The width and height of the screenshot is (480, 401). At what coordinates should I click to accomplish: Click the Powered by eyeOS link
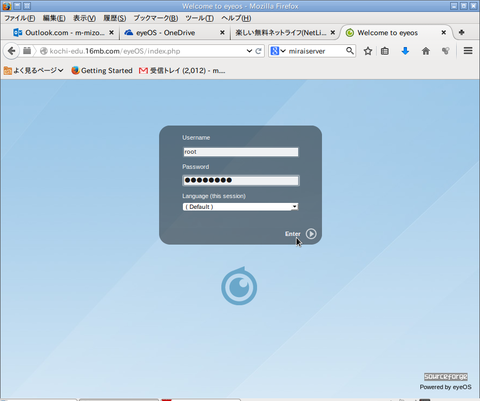pos(445,387)
